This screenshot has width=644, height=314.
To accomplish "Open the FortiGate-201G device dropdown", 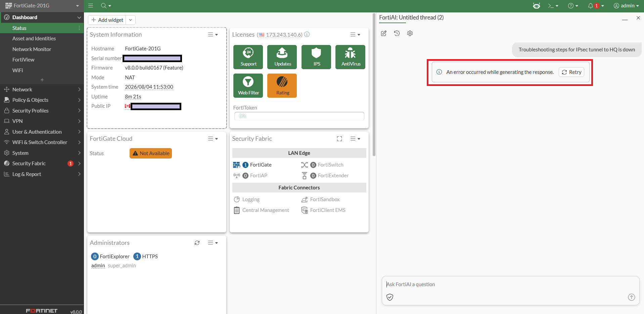I will click(42, 6).
